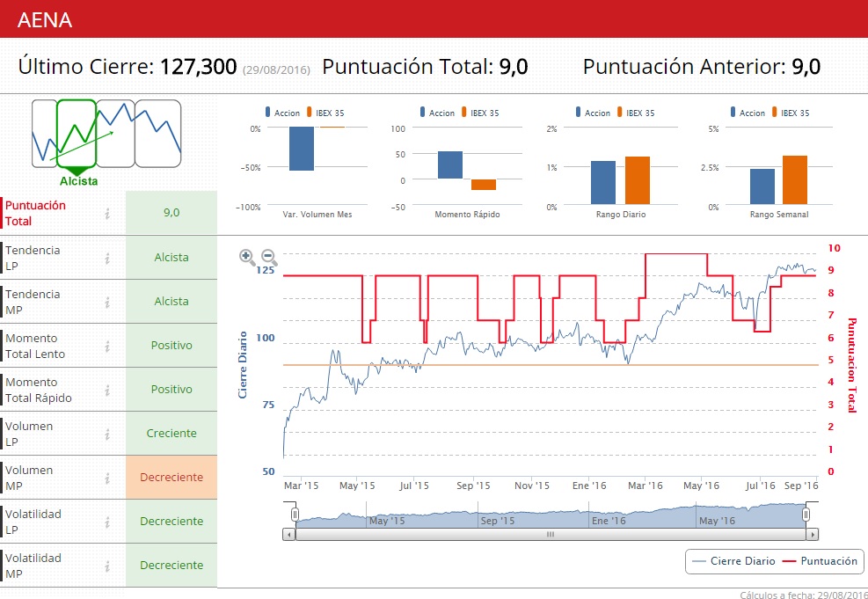
Task: Click the Mar '16 label on the x-axis
Action: [x=645, y=486]
